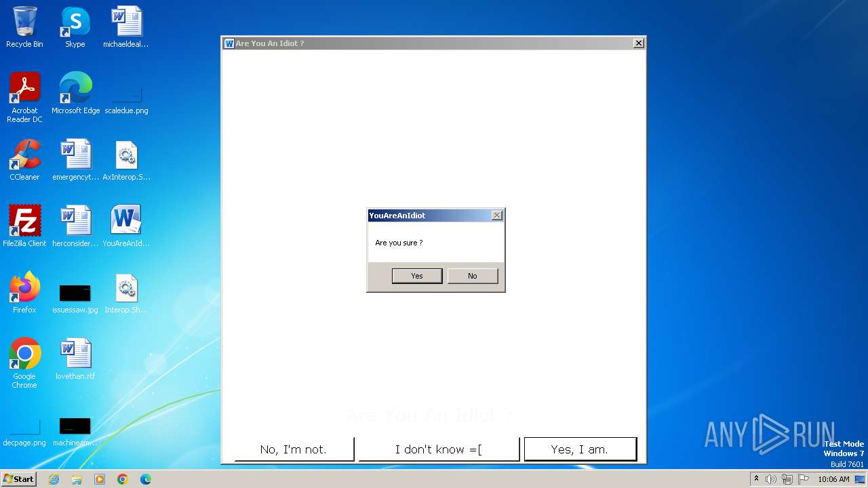Open Acrobat Reader DC shortcut

24,98
